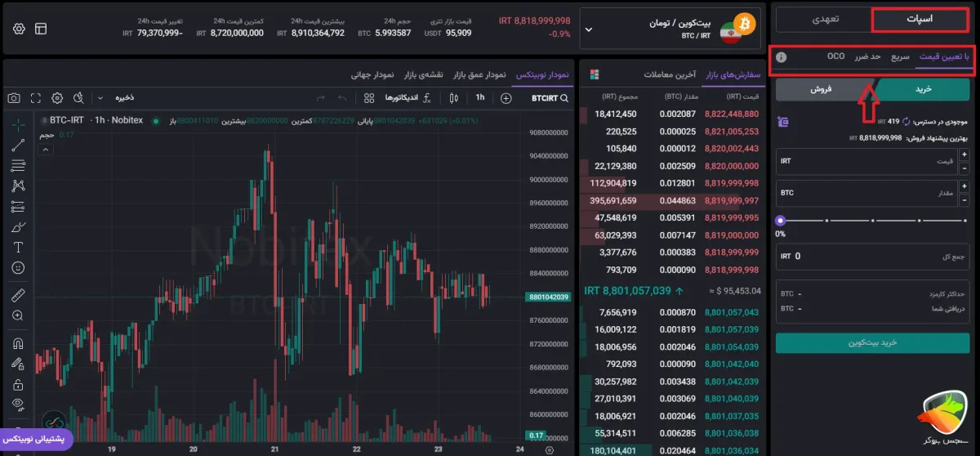Open the سفارش‌های بازار order book tab

(733, 74)
